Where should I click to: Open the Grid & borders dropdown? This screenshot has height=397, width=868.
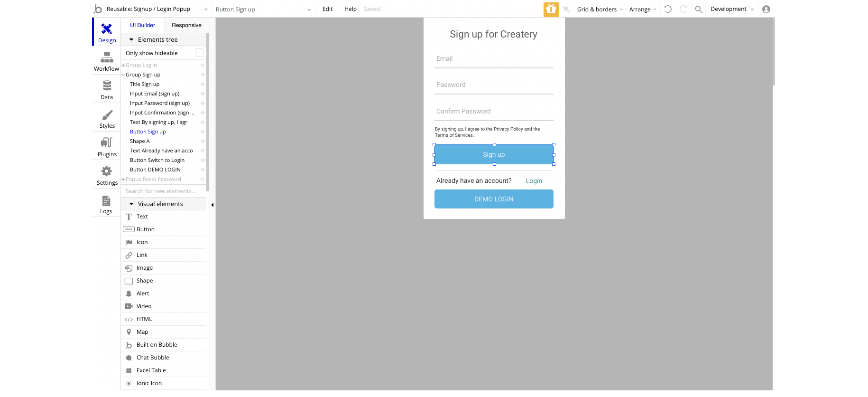coord(600,9)
